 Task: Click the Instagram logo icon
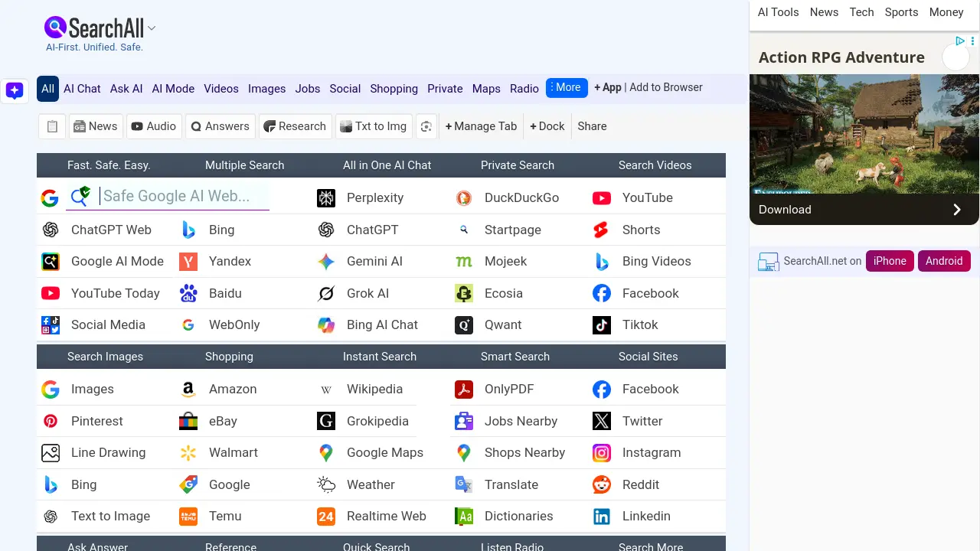point(602,453)
